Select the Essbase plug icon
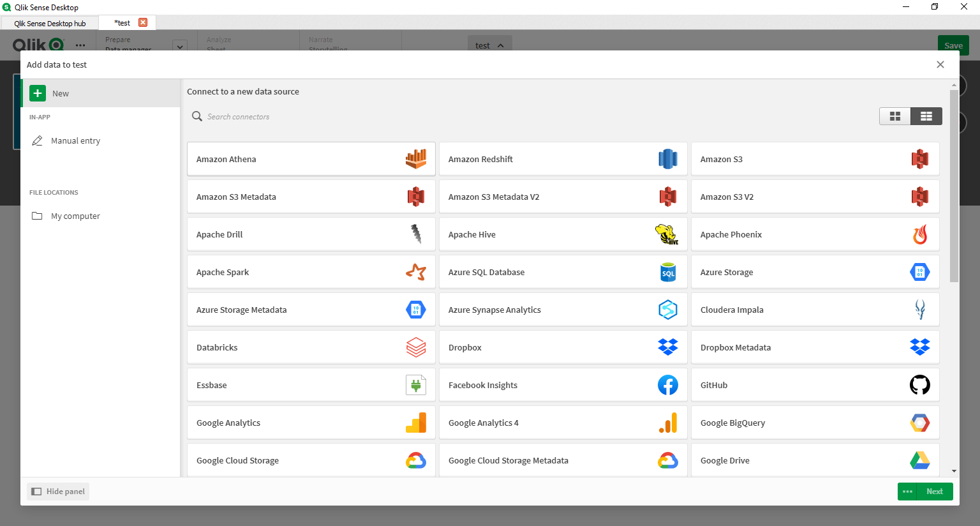 [x=416, y=385]
